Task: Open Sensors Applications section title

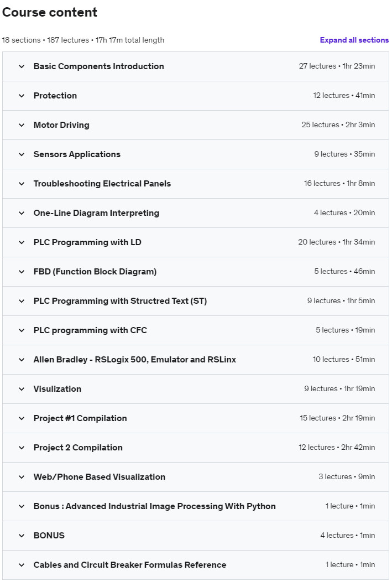Action: point(77,154)
